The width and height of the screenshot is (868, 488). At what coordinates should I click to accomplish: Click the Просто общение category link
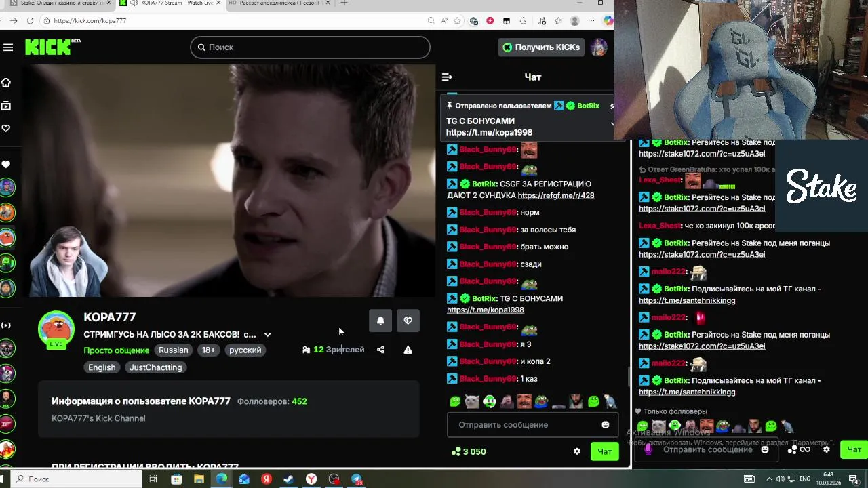point(116,350)
